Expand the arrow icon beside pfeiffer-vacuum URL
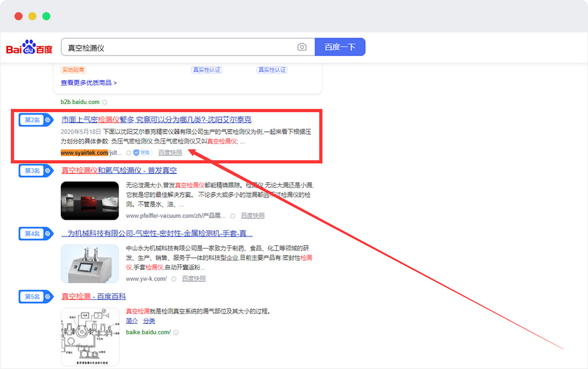This screenshot has width=588, height=369. point(233,216)
